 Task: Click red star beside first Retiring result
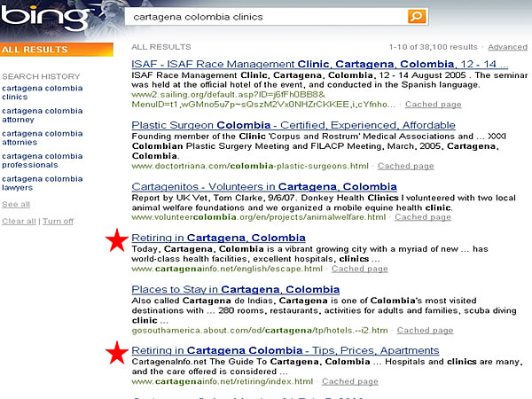pyautogui.click(x=115, y=240)
